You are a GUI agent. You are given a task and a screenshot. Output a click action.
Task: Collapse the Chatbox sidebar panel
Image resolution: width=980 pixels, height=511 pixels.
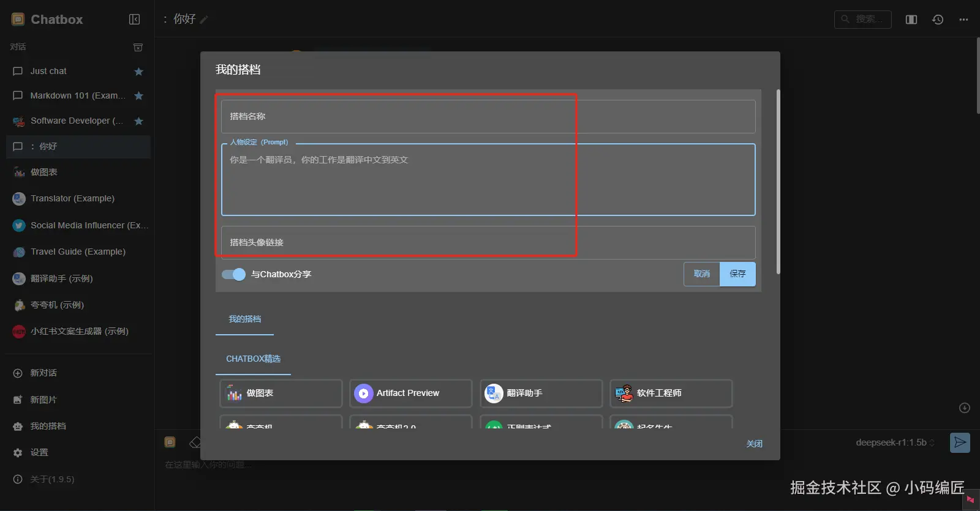135,20
